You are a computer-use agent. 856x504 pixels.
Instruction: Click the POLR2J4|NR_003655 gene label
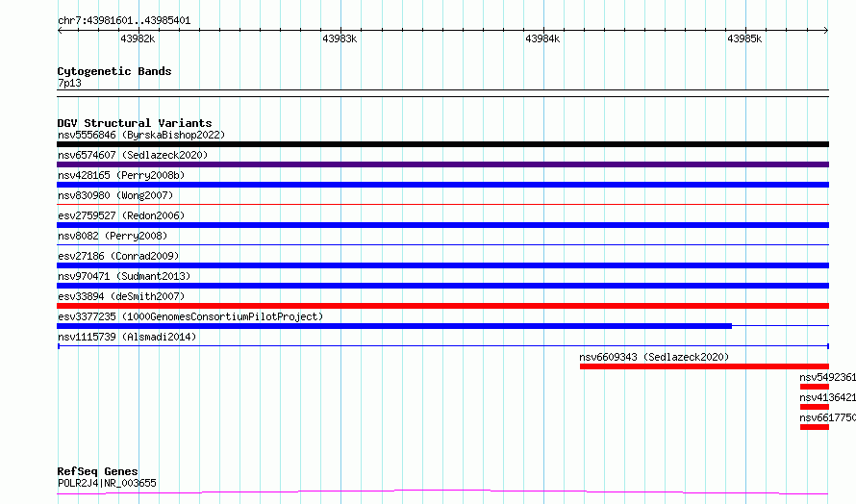click(x=107, y=483)
